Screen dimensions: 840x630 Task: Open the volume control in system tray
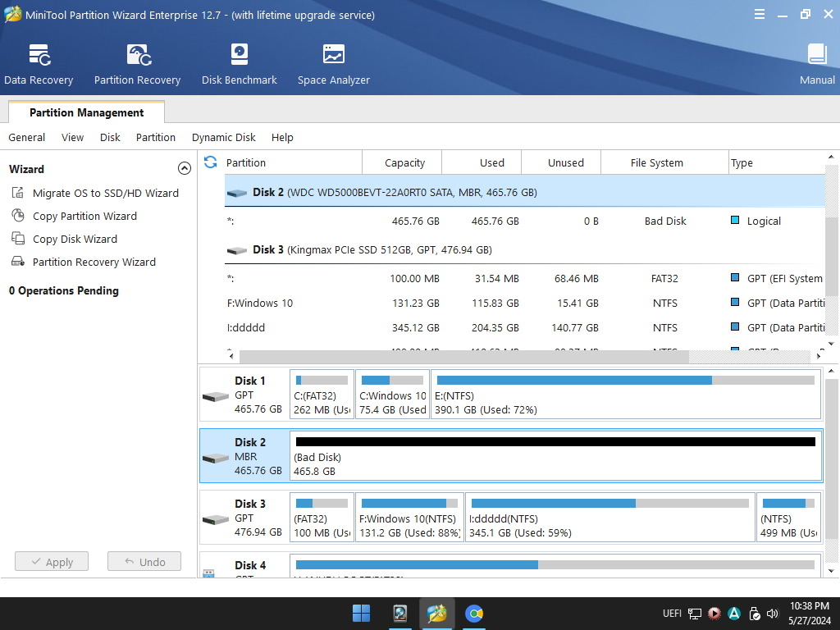(x=773, y=614)
